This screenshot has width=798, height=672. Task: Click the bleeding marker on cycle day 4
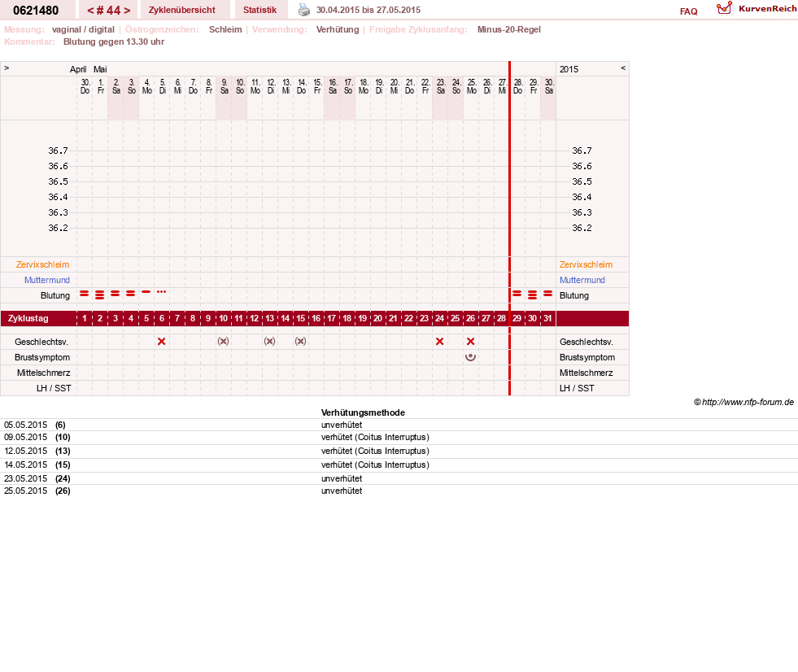[131, 294]
